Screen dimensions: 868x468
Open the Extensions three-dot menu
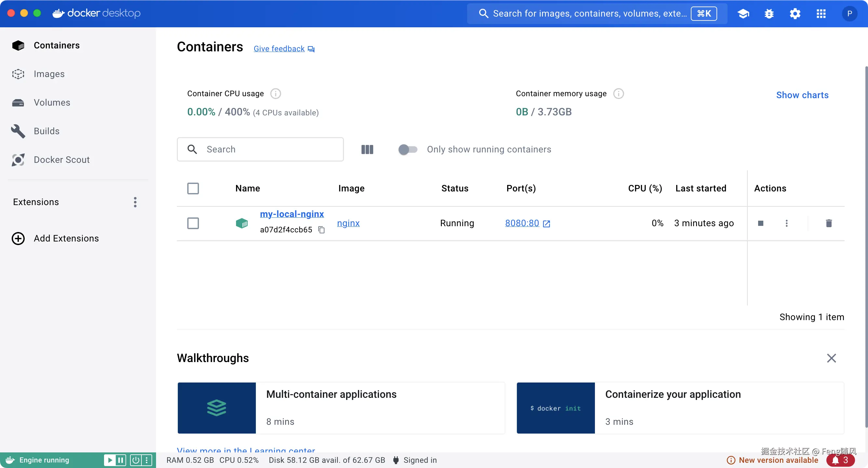135,202
